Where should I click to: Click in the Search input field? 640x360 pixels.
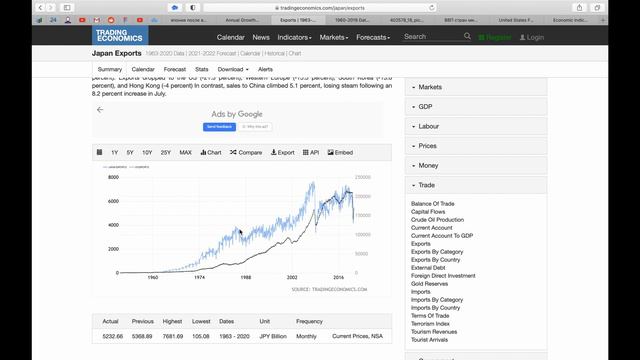433,36
